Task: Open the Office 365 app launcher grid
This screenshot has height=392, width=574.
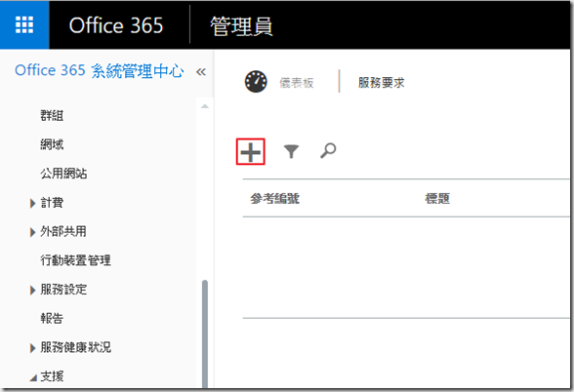Action: pyautogui.click(x=24, y=25)
